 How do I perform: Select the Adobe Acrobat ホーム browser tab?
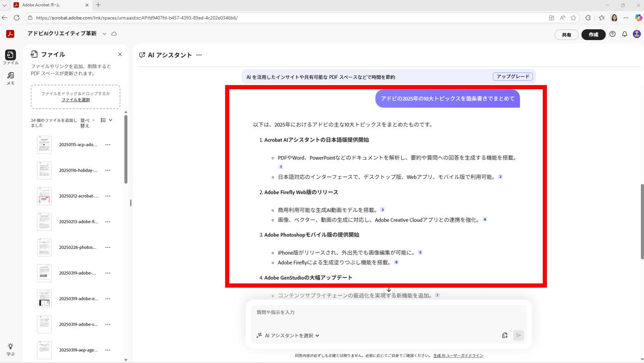51,5
